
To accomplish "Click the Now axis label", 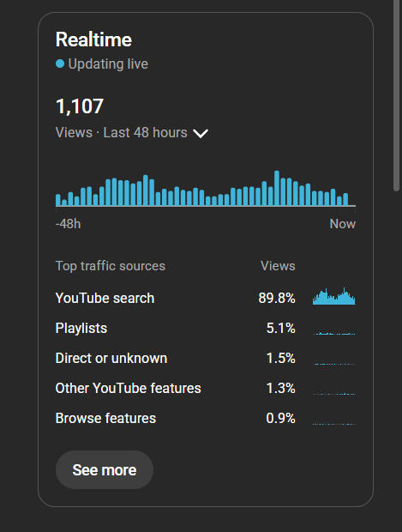I will pyautogui.click(x=343, y=224).
